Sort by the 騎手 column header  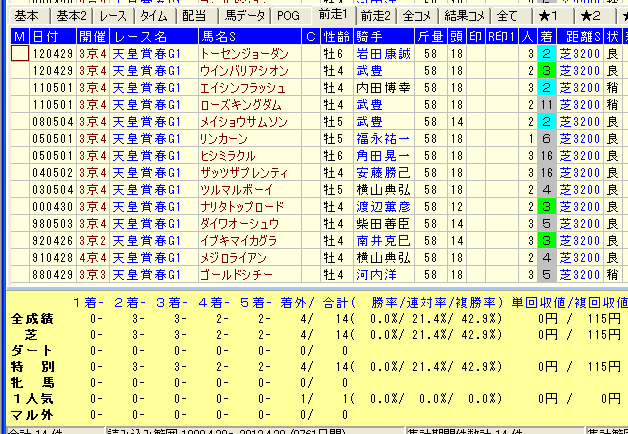(384, 36)
